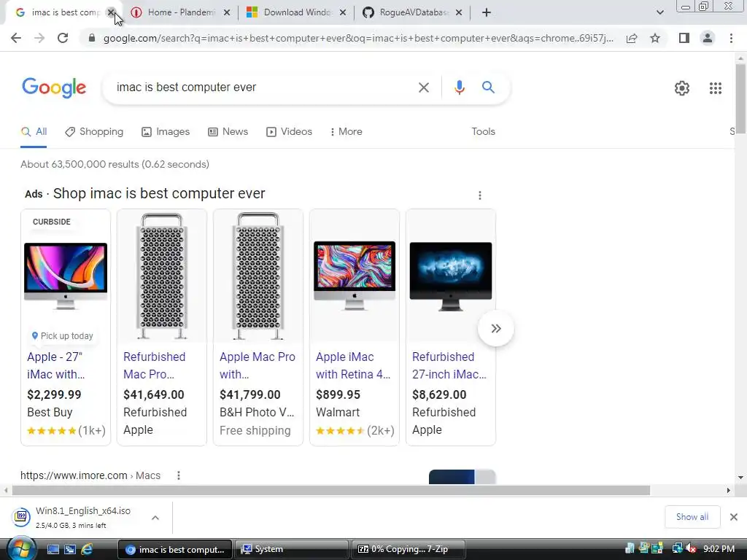This screenshot has height=560, width=747.
Task: Expand Win8.1 download options chevron
Action: pyautogui.click(x=155, y=518)
